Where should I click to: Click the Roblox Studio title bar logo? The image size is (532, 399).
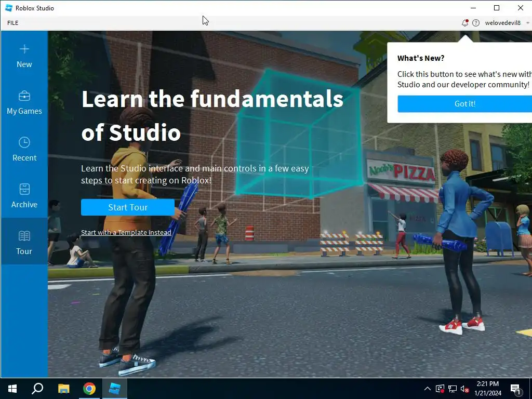(x=9, y=8)
